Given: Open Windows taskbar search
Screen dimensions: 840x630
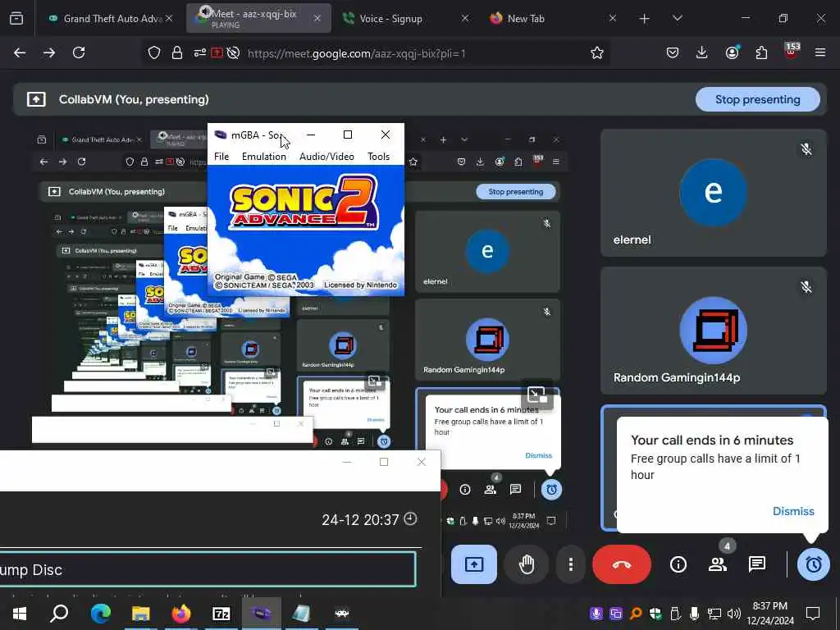Looking at the screenshot, I should click(x=59, y=613).
